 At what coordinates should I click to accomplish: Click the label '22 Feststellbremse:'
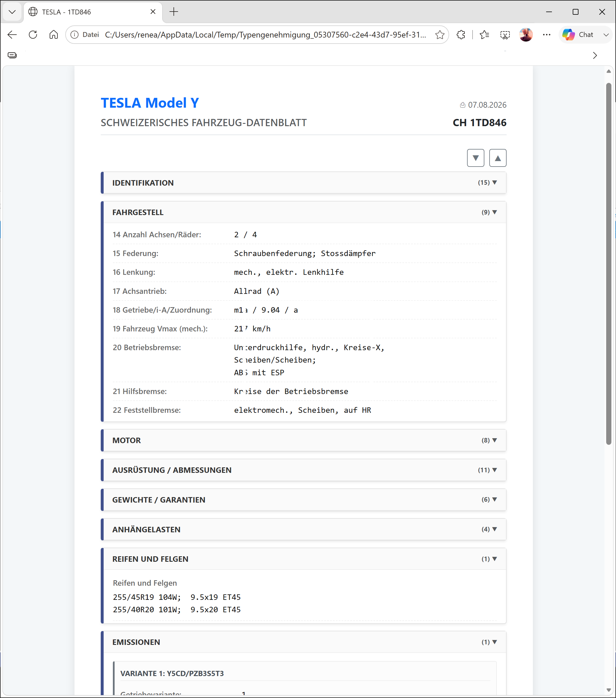(147, 410)
